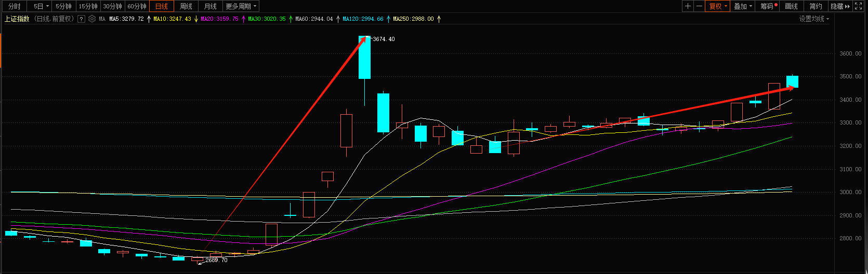Click the MA60:2944.04 indicator value
Screen dimensions: 868x274
[314, 19]
